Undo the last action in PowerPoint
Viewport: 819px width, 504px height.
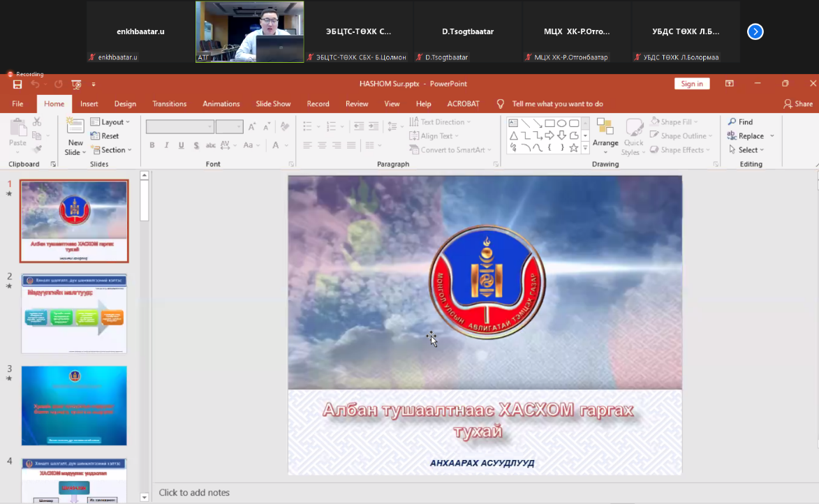35,84
